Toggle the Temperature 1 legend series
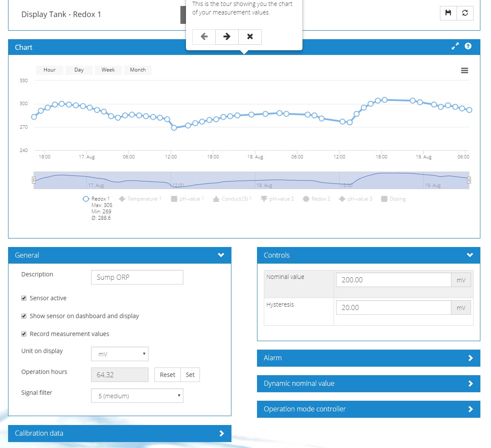 140,199
